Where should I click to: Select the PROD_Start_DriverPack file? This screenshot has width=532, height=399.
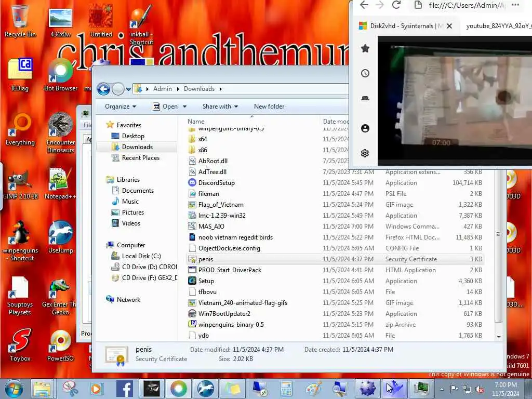[230, 270]
